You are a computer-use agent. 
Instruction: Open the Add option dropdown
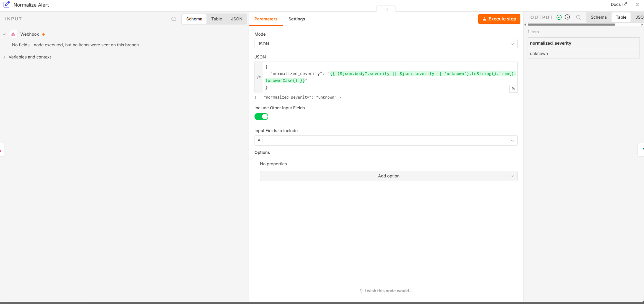pos(388,176)
